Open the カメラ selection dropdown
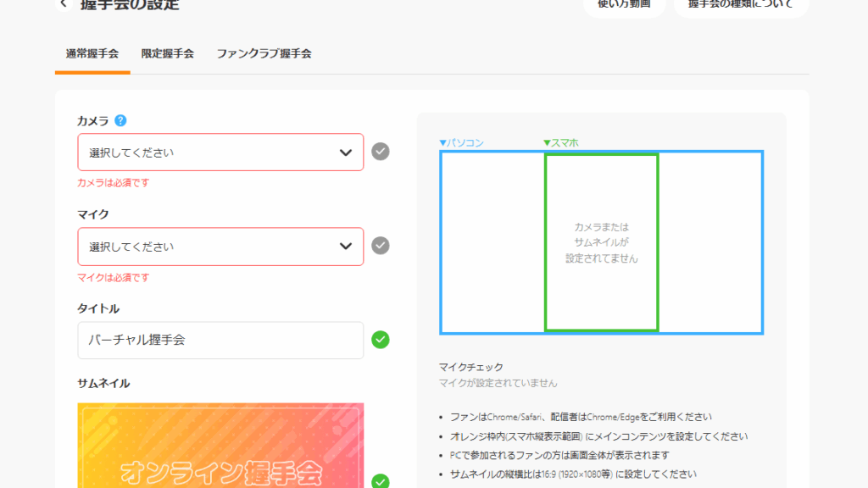The width and height of the screenshot is (868, 488). coord(212,152)
